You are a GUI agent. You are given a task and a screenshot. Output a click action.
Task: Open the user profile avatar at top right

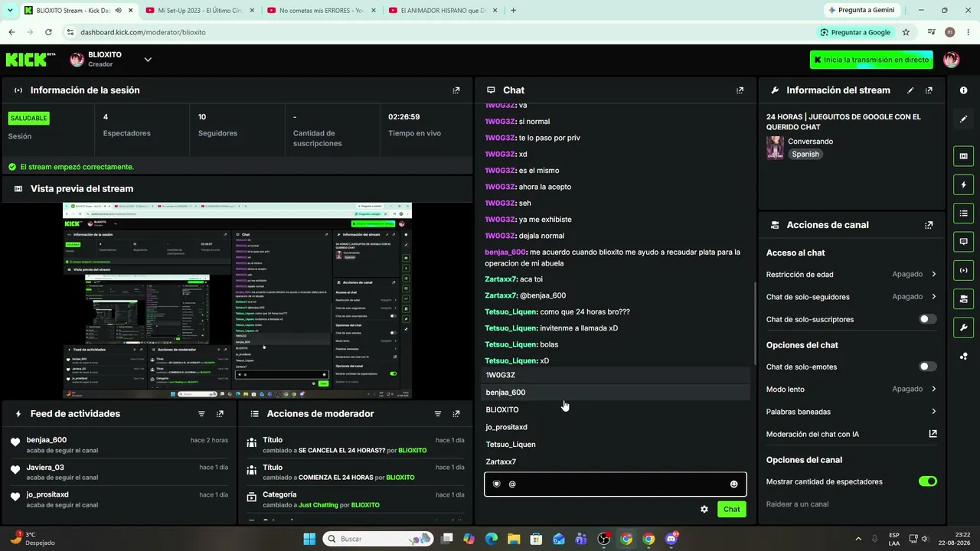coord(952,60)
